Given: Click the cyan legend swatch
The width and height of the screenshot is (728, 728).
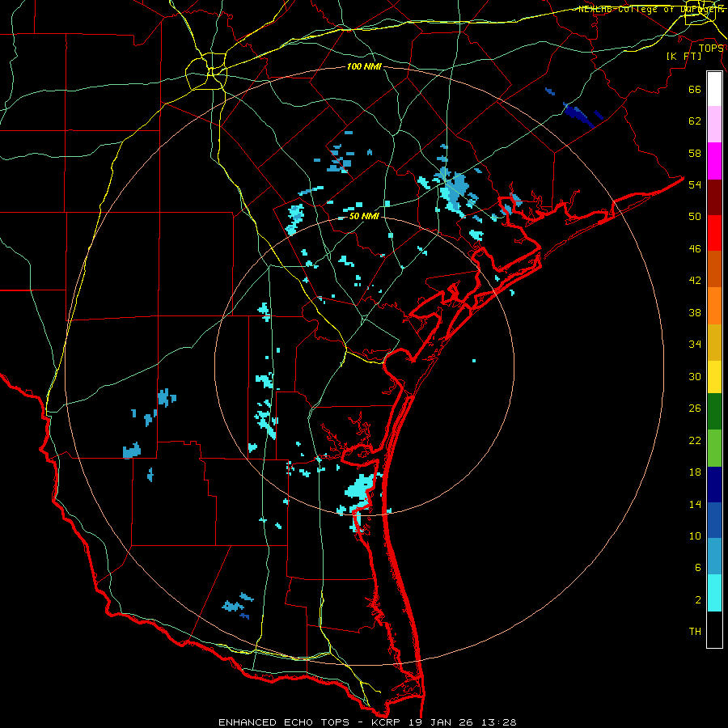Looking at the screenshot, I should 714,593.
